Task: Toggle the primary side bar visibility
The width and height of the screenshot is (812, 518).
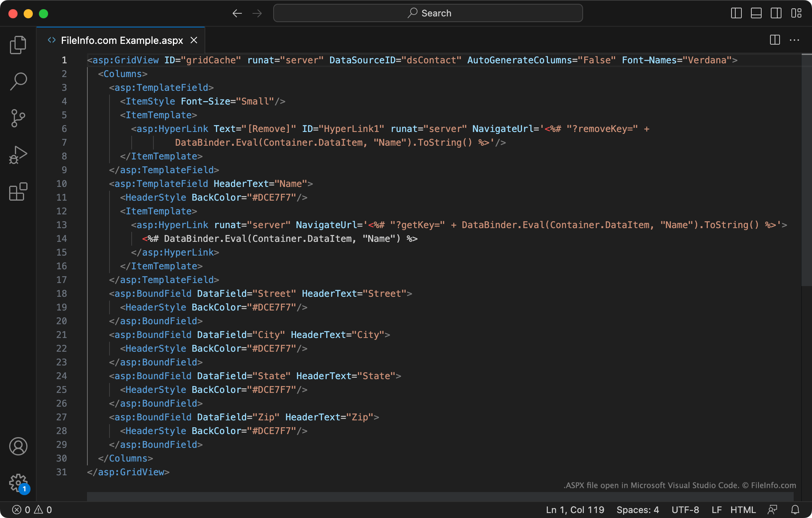Action: click(x=736, y=13)
